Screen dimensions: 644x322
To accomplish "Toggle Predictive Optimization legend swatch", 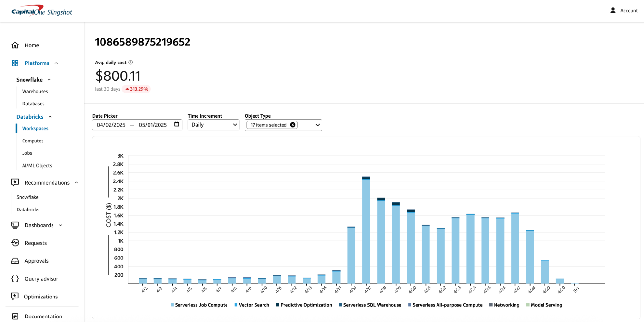I will click(278, 305).
